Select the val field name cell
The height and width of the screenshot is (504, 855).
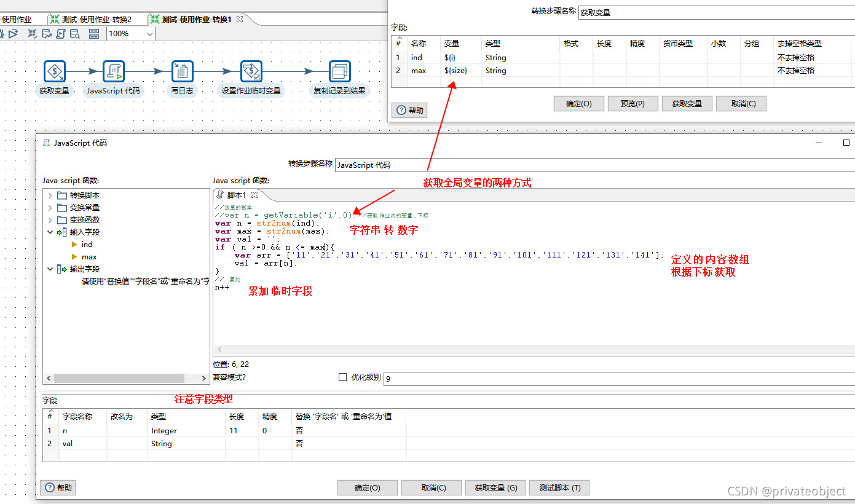click(83, 443)
